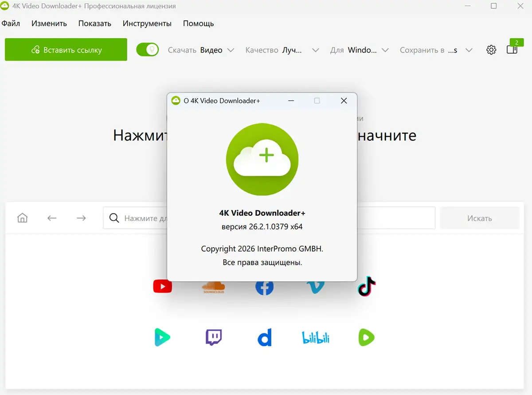Screen dimensions: 532x395
Task: Open the Twitch site icon
Action: click(214, 338)
